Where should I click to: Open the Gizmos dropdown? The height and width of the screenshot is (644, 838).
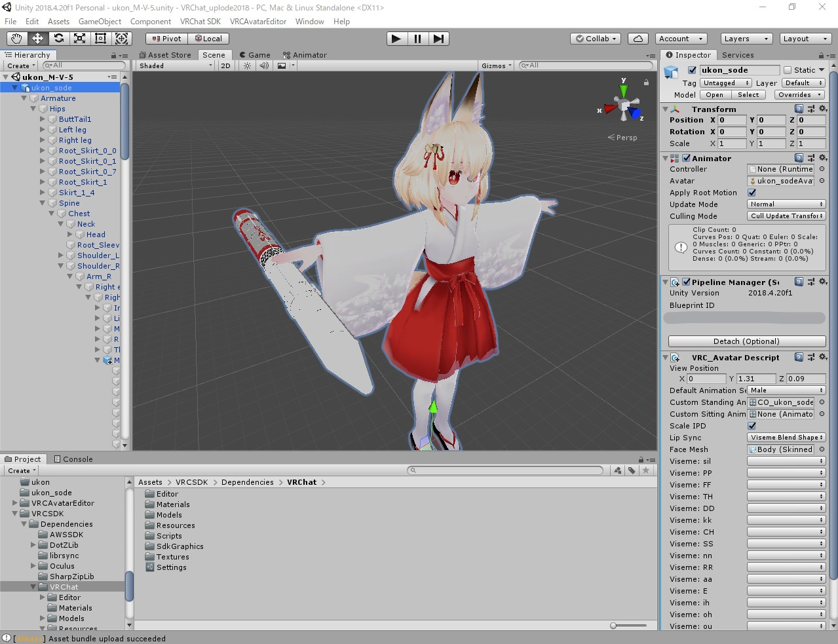497,66
